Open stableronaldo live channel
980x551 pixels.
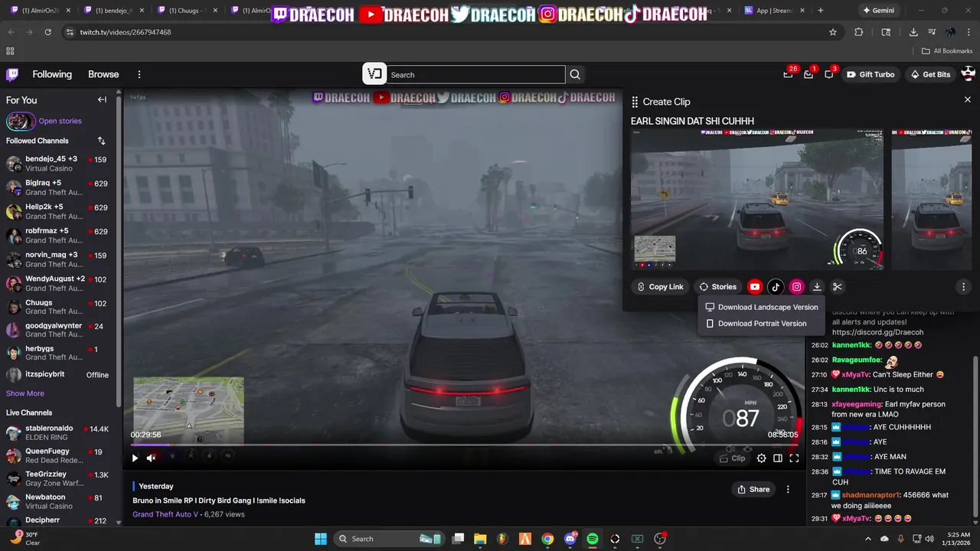[x=58, y=433]
